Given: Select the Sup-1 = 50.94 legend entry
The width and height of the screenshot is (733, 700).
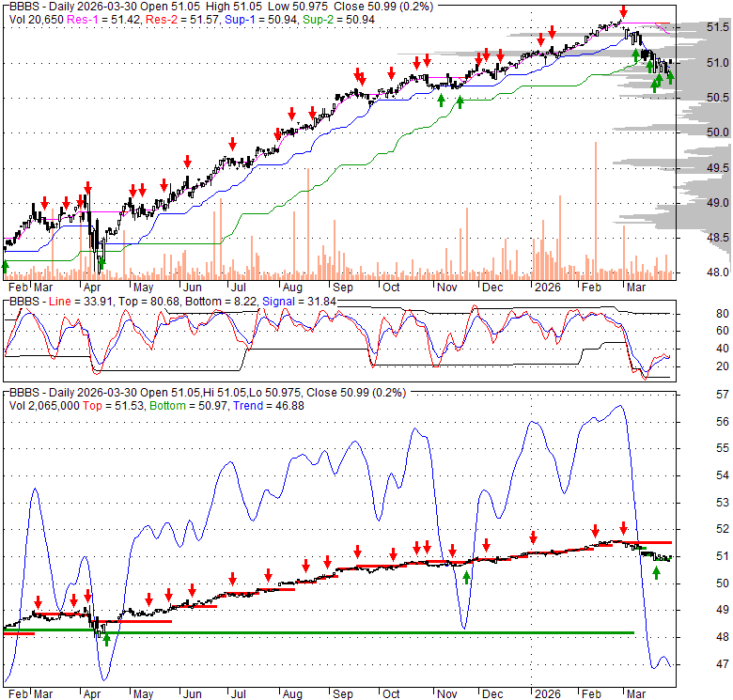Looking at the screenshot, I should point(261,20).
